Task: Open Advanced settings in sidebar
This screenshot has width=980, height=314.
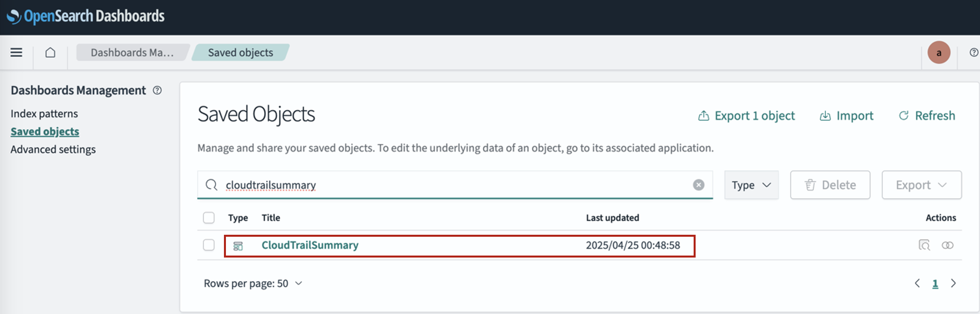Action: 53,149
